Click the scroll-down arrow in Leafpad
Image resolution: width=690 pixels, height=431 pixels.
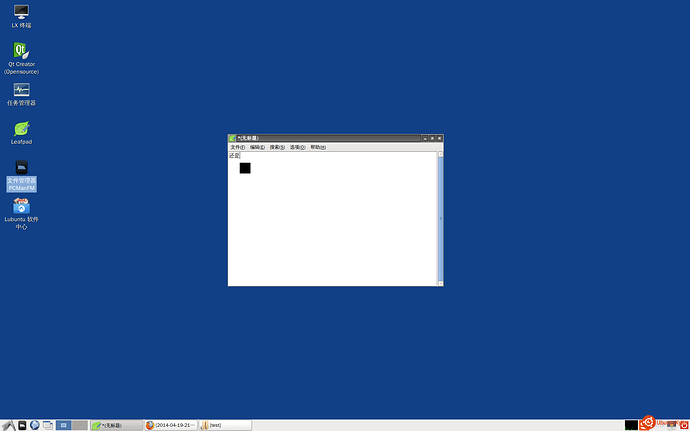(x=440, y=284)
